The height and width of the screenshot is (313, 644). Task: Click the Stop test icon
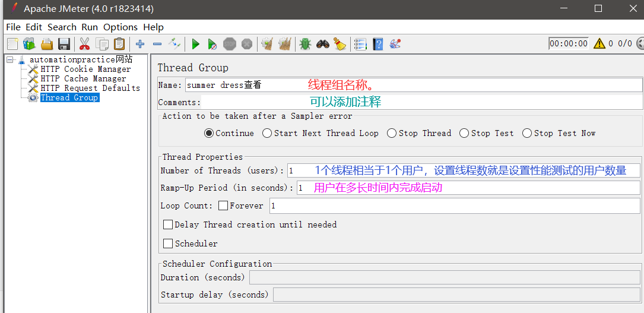coord(230,43)
